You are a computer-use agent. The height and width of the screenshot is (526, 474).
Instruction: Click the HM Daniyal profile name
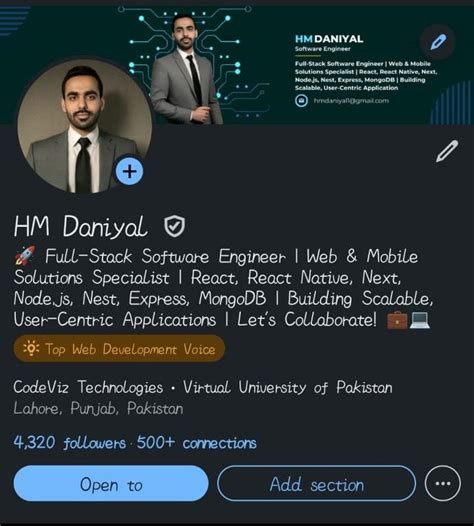point(81,226)
